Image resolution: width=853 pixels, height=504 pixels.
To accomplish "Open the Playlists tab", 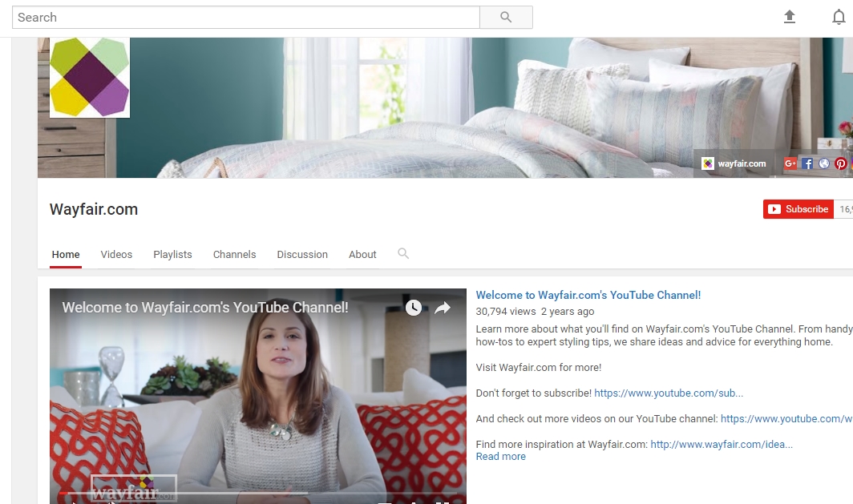I will point(172,255).
